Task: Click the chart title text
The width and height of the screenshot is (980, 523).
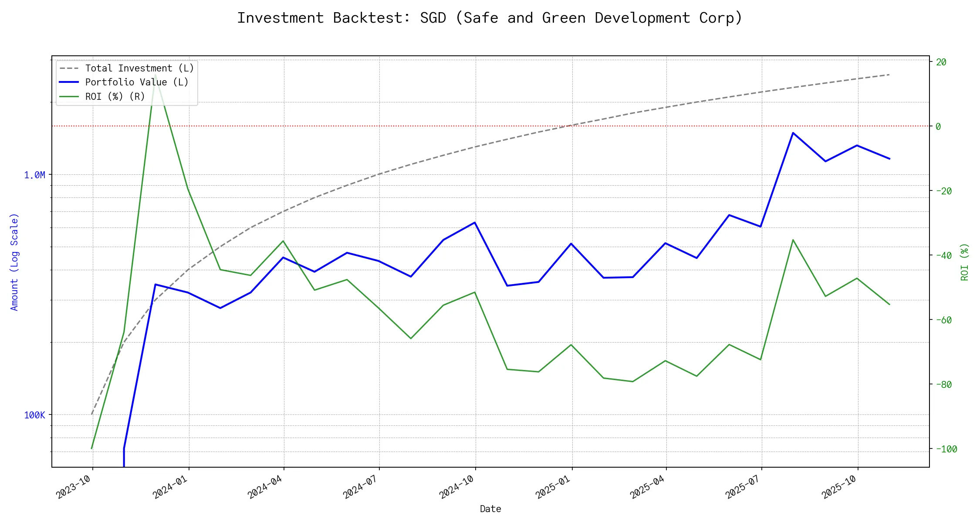Action: coord(490,18)
